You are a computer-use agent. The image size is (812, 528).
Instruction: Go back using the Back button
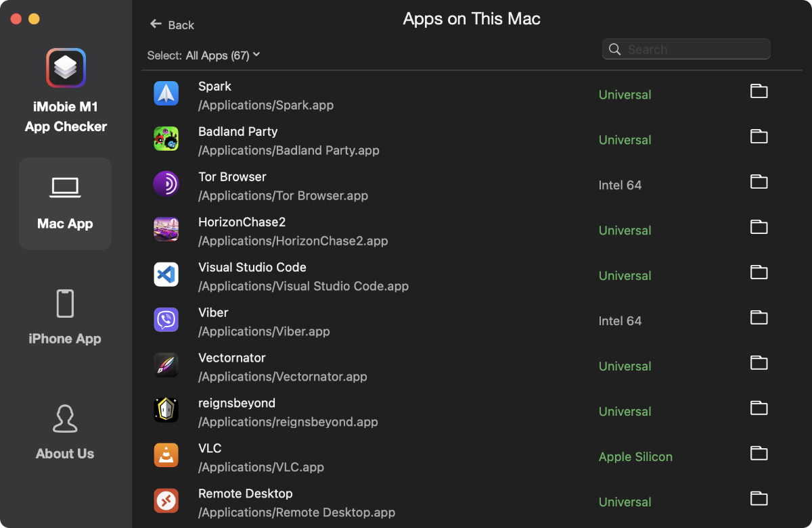tap(172, 25)
